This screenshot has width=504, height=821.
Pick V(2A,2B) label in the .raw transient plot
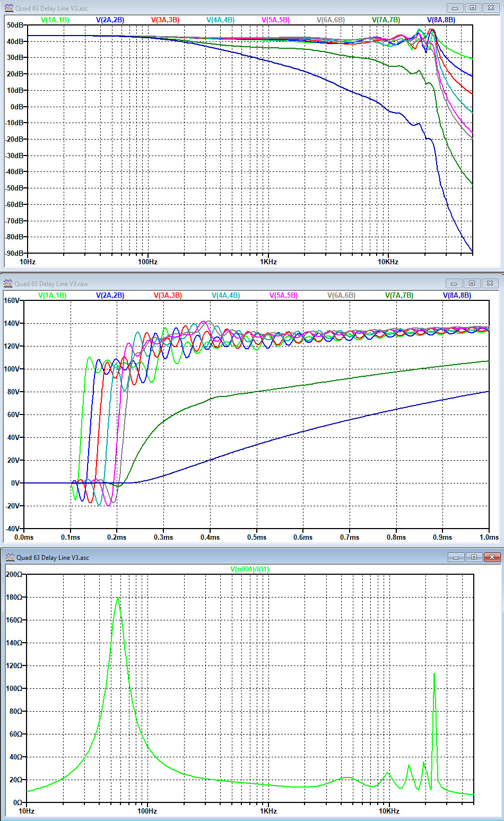tap(110, 295)
